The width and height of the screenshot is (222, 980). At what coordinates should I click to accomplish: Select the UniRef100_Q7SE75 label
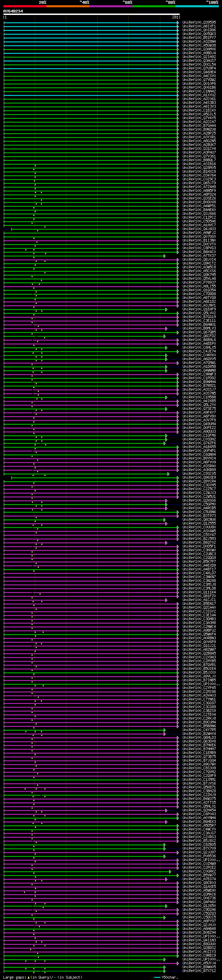tap(199, 408)
